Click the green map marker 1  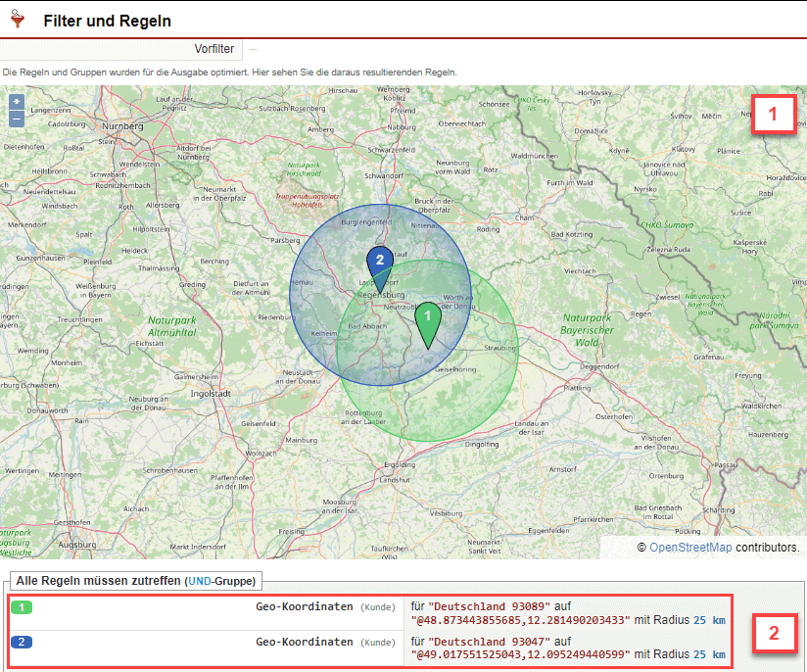427,321
